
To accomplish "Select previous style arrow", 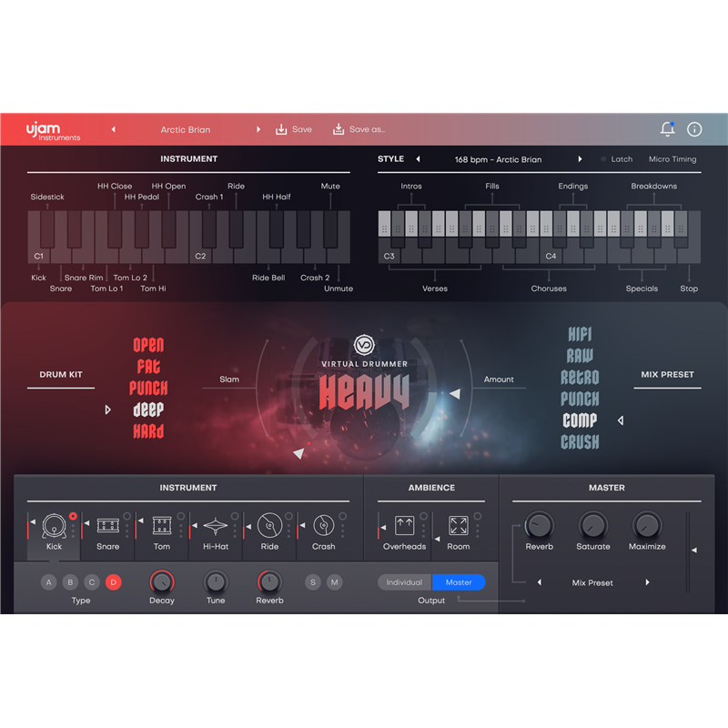I will 418,159.
